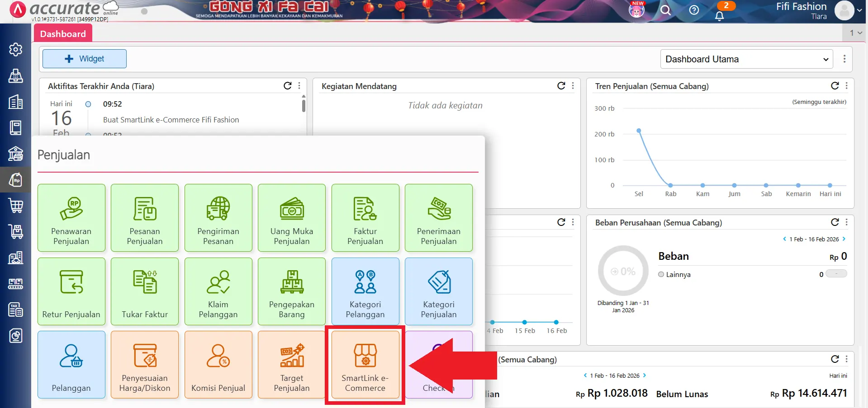Switch to the Dashboard tab
Image resolution: width=868 pixels, height=408 pixels.
coord(63,33)
